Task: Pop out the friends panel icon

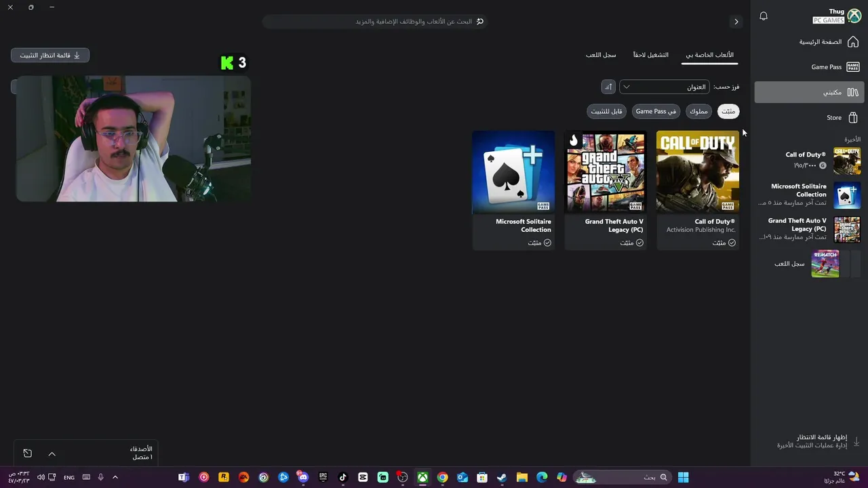Action: (27, 453)
